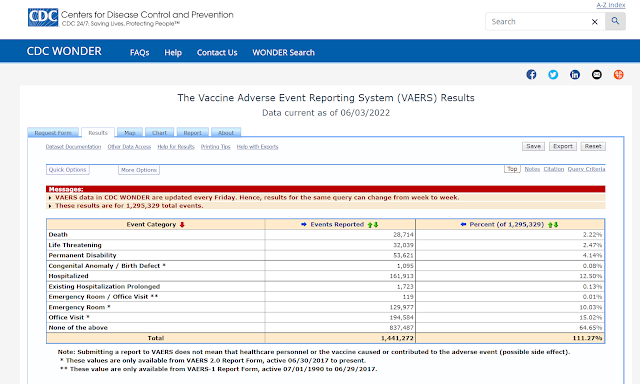Image resolution: width=640 pixels, height=384 pixels.
Task: Sort Events Reported ascending with up arrow
Action: (x=370, y=225)
